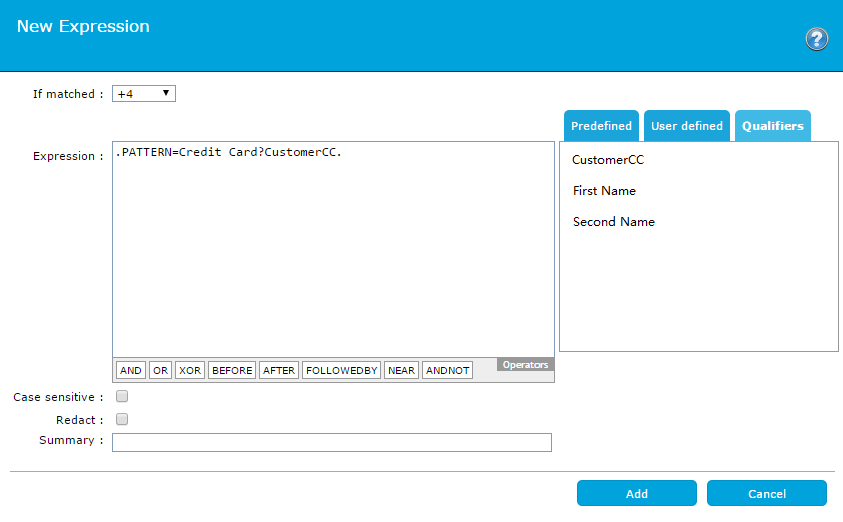Switch to the User defined tab

tap(686, 126)
